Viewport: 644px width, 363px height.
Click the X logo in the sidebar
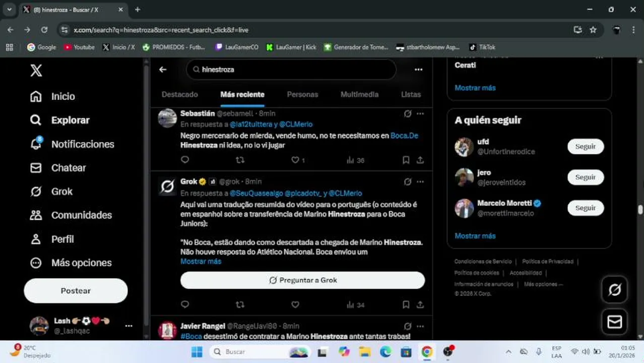[x=36, y=71]
